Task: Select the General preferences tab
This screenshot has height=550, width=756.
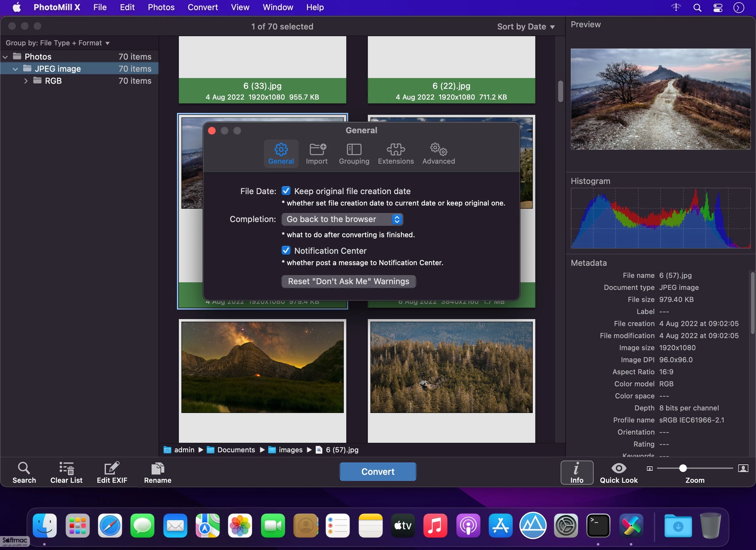Action: coord(281,154)
